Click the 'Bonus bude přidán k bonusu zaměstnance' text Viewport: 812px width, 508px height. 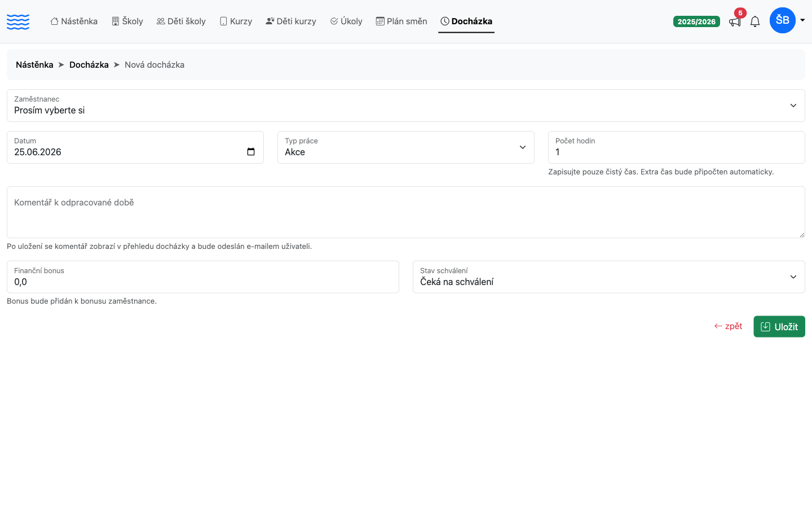coord(82,301)
